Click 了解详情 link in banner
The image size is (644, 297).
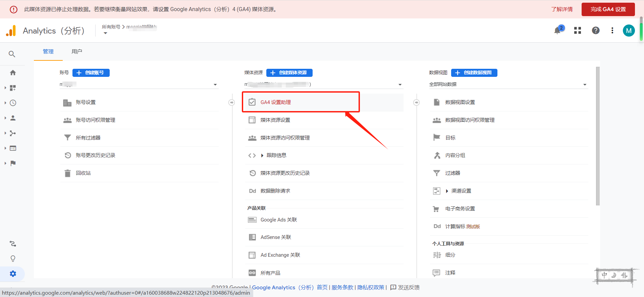tap(562, 9)
